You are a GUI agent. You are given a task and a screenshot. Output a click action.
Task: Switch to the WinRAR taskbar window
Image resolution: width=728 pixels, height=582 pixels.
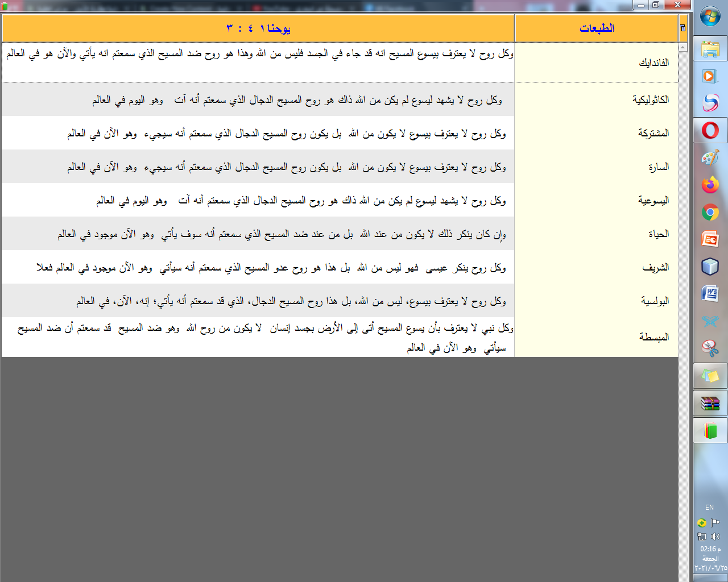point(710,403)
